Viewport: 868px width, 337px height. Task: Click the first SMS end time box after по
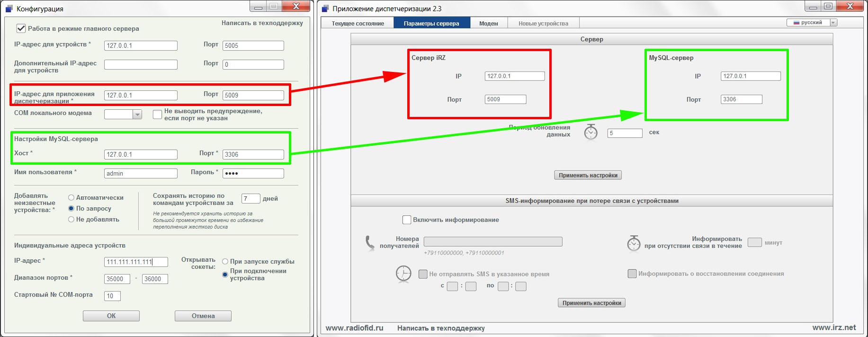click(x=503, y=286)
